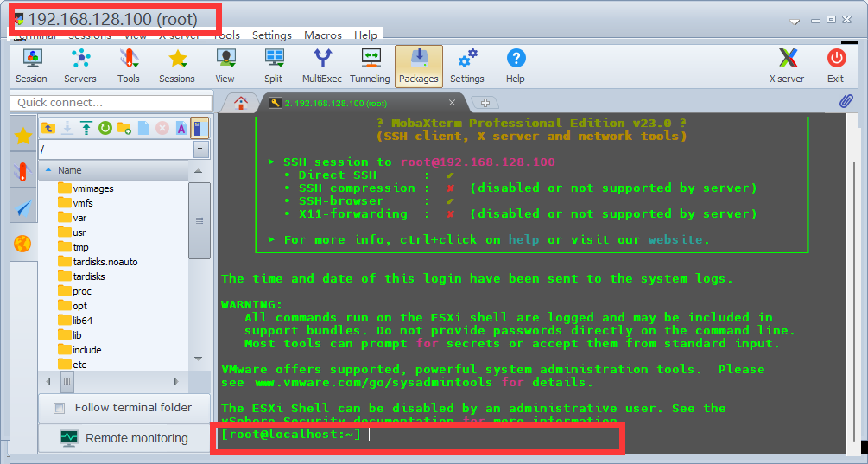Click the paperclip attach icon
Viewport: 868px width, 464px height.
pyautogui.click(x=846, y=101)
